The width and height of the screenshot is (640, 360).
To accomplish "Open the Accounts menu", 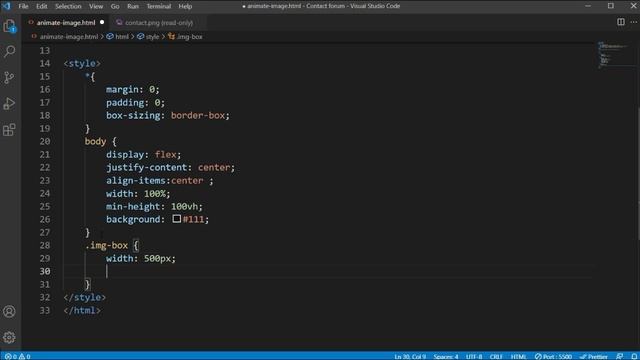I will pos(9,311).
